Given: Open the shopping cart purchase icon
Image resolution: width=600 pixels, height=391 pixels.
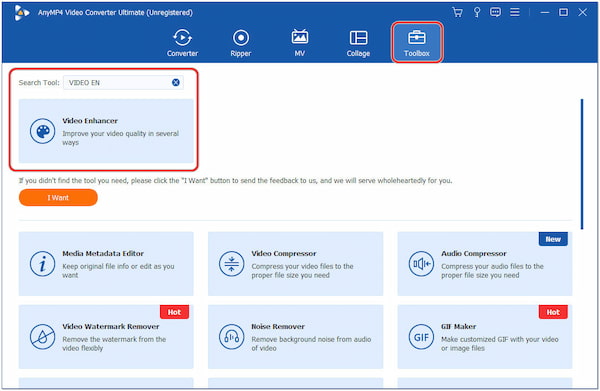Looking at the screenshot, I should pyautogui.click(x=457, y=12).
